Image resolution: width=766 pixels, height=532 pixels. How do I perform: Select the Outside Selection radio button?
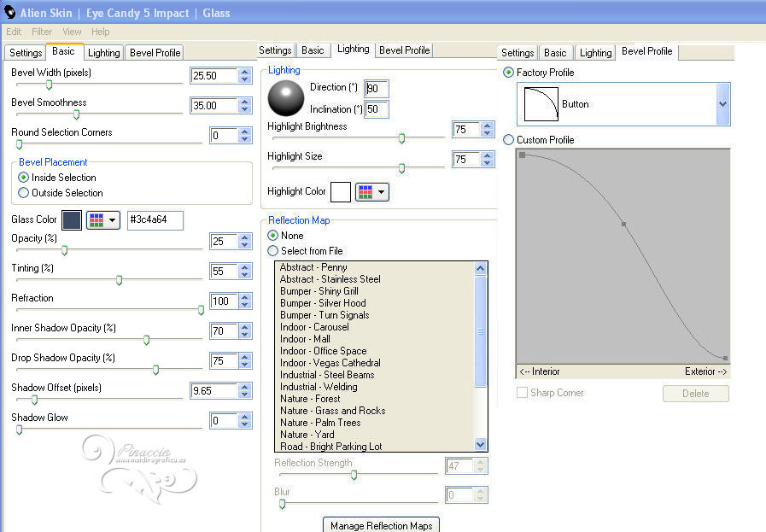point(24,193)
